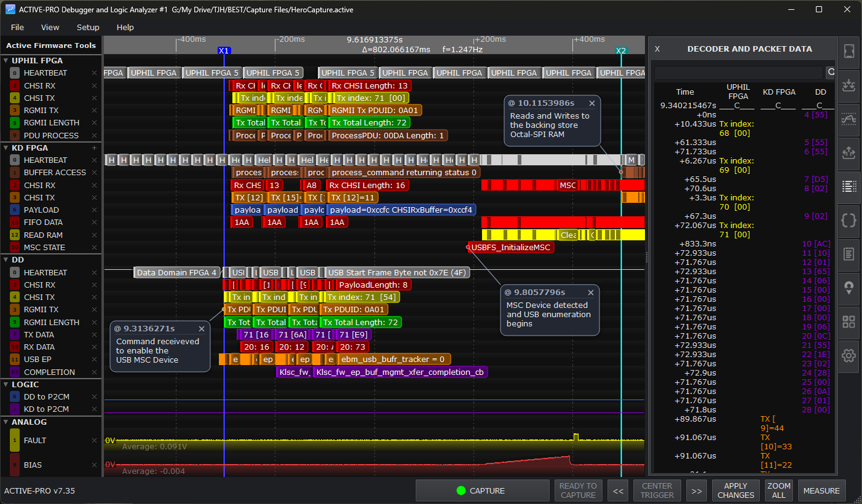Click the << step back button
This screenshot has width=862, height=504.
[x=618, y=490]
